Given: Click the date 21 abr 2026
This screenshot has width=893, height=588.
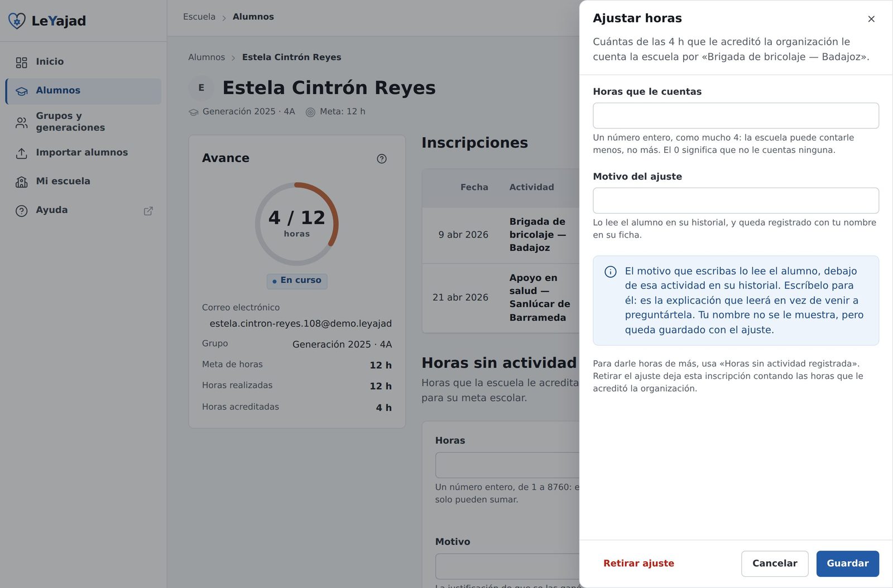Looking at the screenshot, I should (x=460, y=298).
